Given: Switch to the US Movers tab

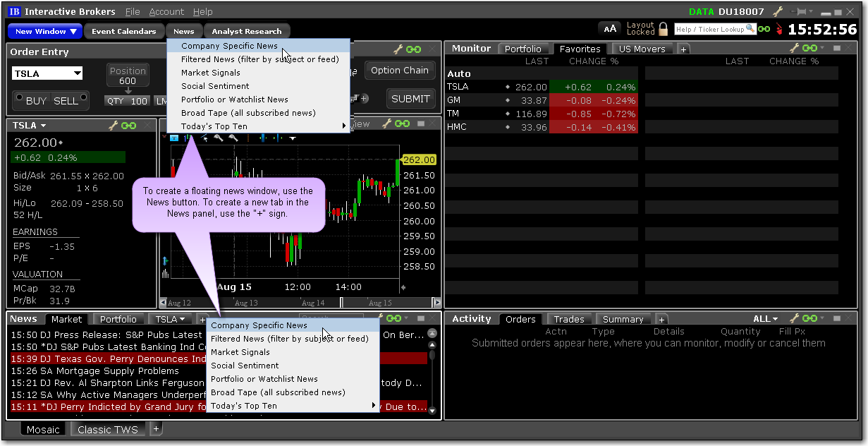Looking at the screenshot, I should (642, 49).
